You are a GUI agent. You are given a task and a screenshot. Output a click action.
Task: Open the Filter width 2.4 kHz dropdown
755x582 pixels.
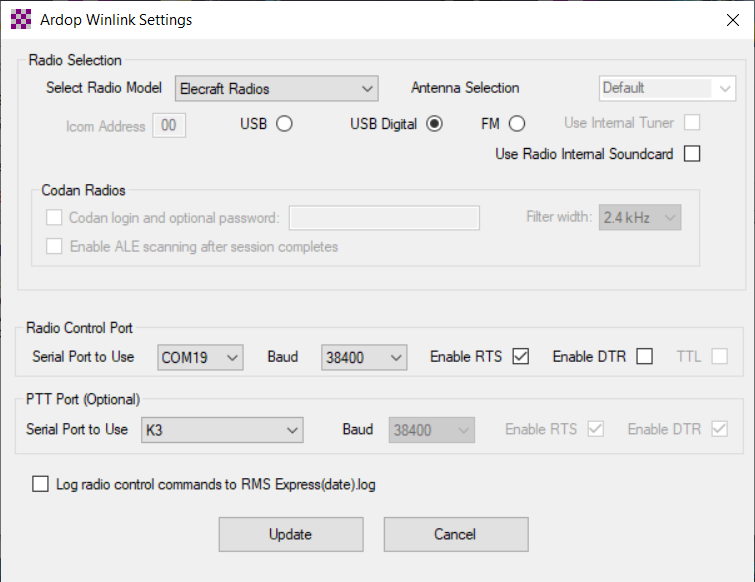click(x=641, y=218)
